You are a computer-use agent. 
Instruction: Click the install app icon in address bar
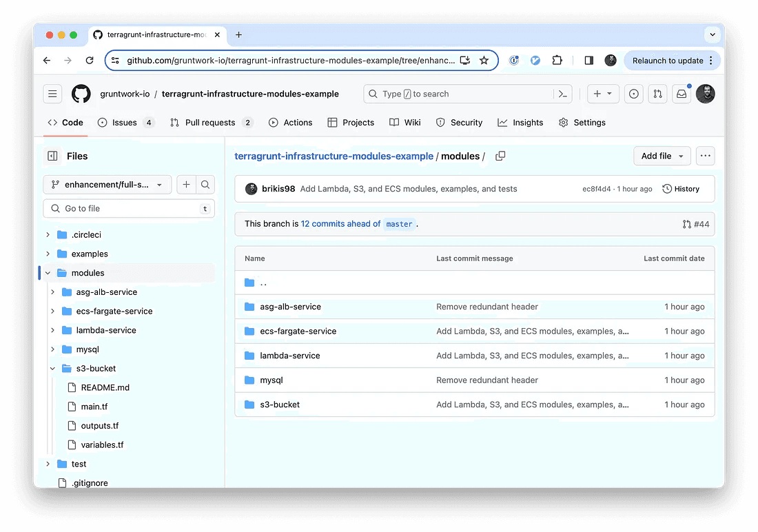464,61
